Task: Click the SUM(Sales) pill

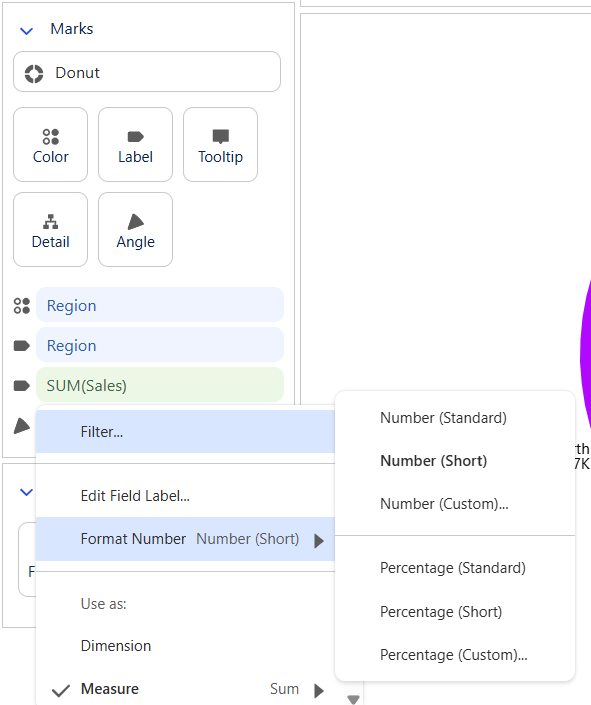Action: click(160, 385)
